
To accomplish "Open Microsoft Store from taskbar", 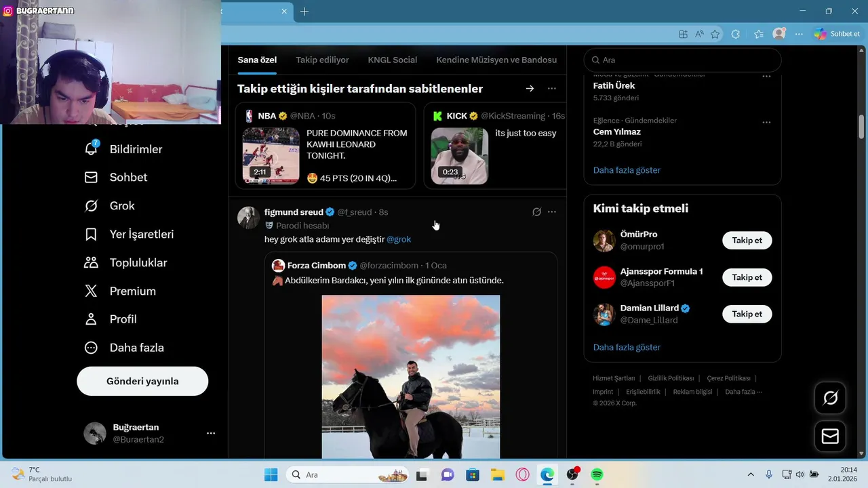I will (472, 475).
